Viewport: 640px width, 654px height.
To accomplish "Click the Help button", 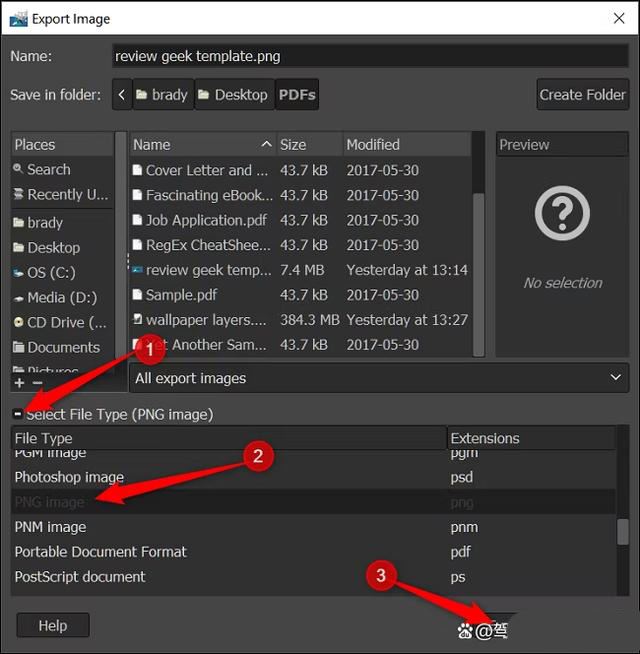I will (53, 626).
